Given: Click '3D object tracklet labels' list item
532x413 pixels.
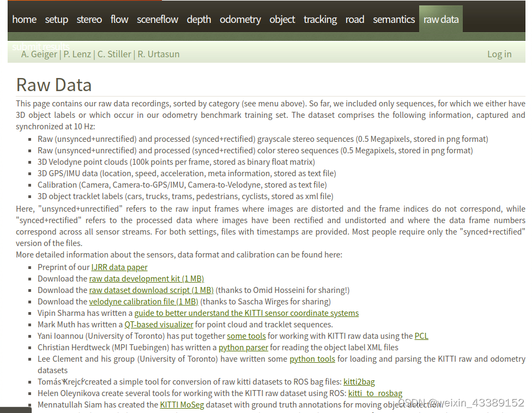Looking at the screenshot, I should tap(185, 196).
